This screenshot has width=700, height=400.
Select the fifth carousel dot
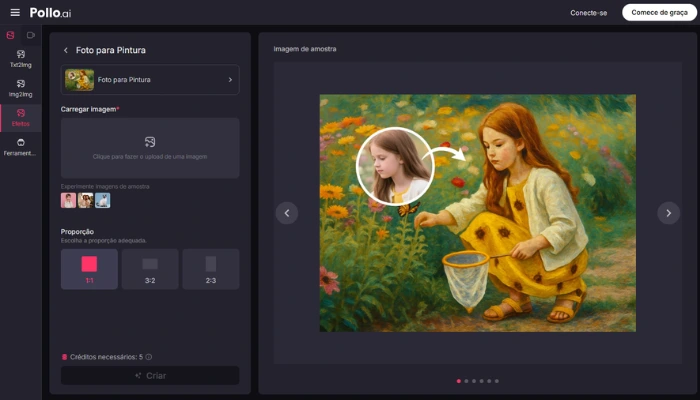click(489, 381)
